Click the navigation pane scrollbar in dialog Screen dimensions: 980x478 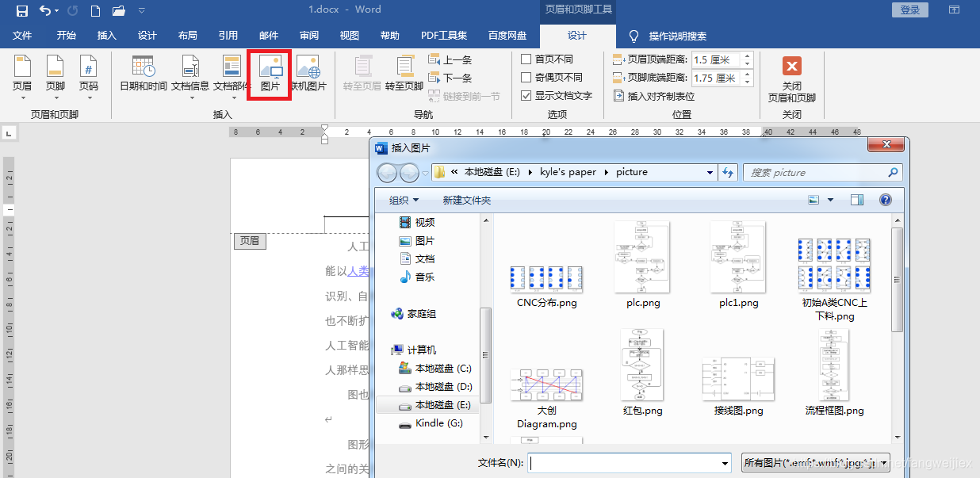485,355
